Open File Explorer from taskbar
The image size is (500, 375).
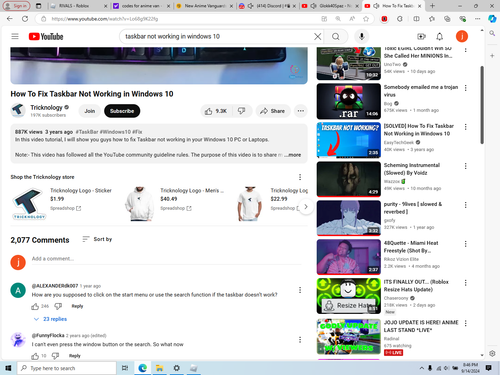coord(160,368)
